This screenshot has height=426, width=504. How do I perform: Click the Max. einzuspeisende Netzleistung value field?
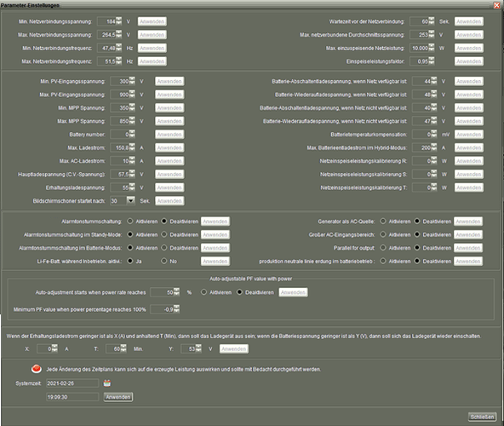pos(419,48)
